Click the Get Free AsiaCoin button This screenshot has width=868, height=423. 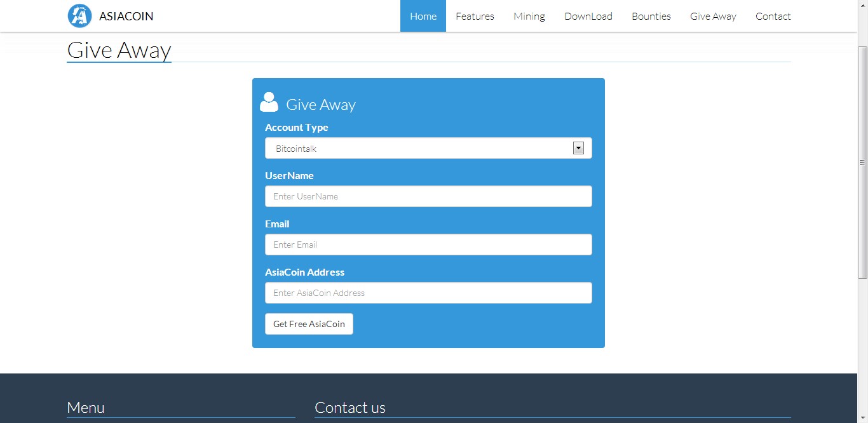click(309, 324)
